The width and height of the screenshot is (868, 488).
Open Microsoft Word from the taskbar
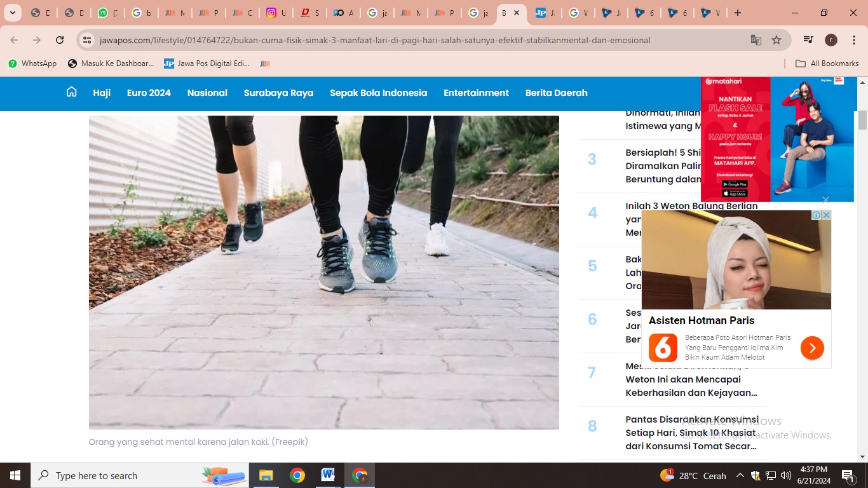[x=328, y=475]
